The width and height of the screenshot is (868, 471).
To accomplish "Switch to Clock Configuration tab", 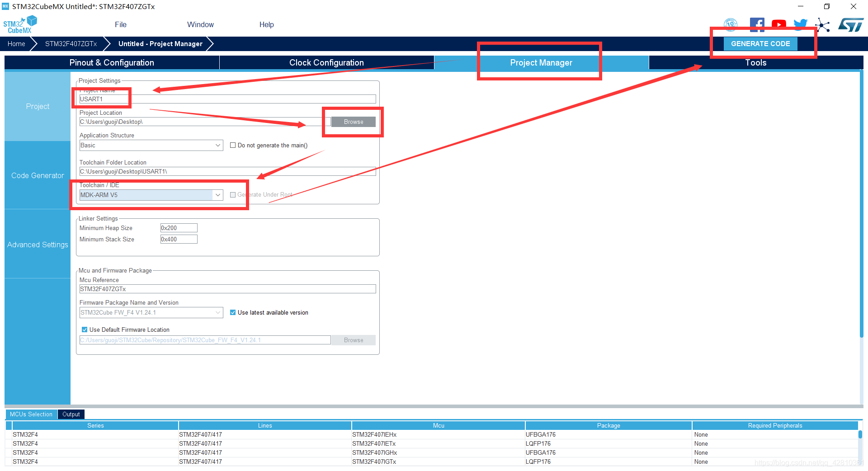I will [326, 63].
